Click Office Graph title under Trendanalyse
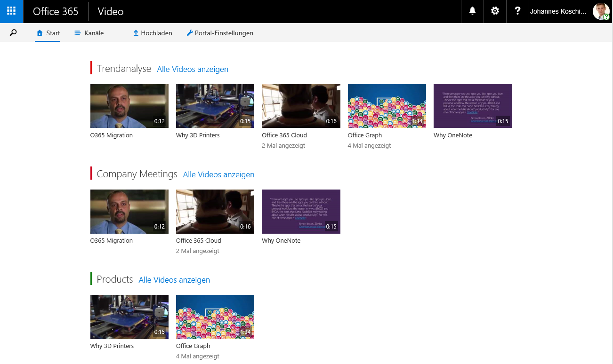The width and height of the screenshot is (613, 364). point(365,135)
